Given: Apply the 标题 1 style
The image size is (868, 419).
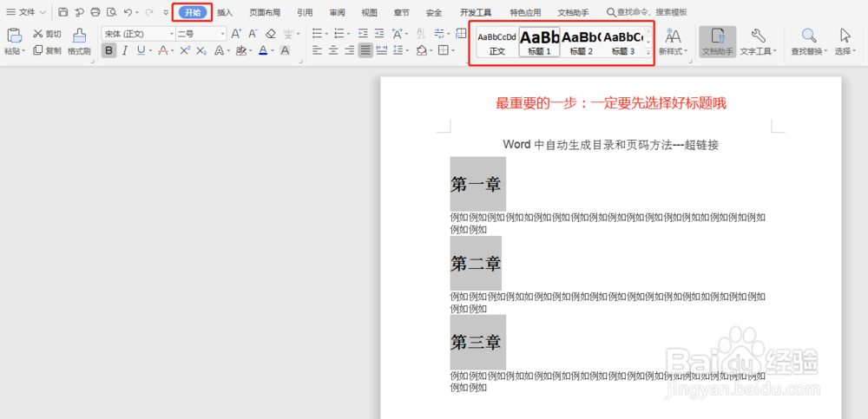Looking at the screenshot, I should (539, 43).
